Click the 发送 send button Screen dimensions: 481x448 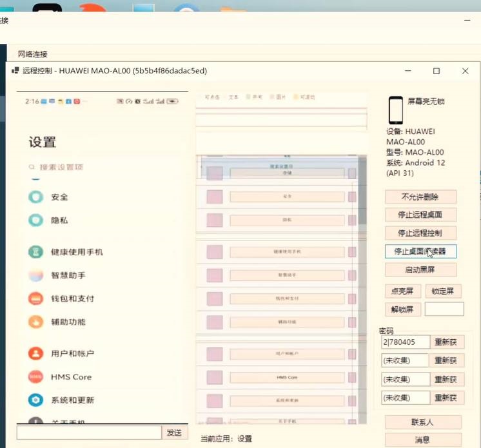click(x=174, y=433)
